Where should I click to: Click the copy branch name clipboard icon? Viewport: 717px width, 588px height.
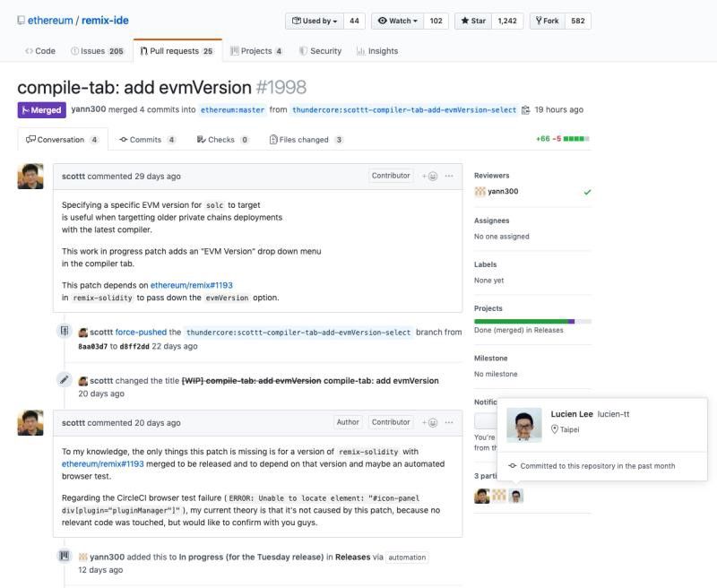pos(526,110)
